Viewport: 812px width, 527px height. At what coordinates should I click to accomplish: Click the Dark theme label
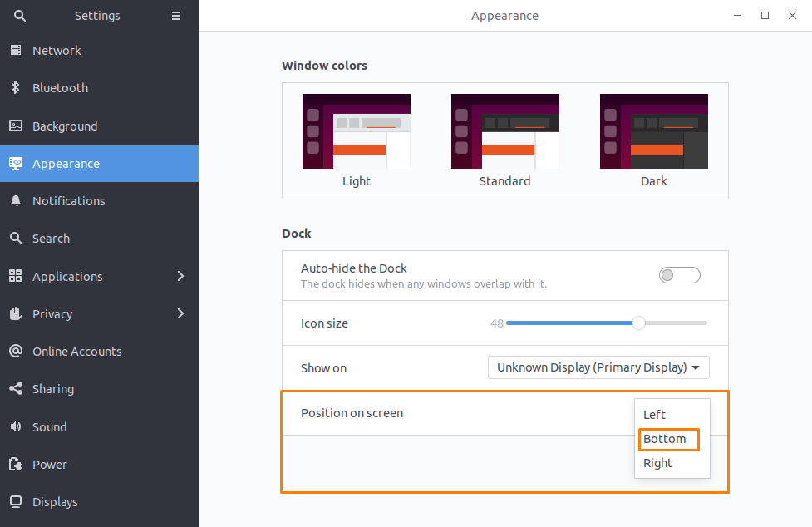(653, 181)
